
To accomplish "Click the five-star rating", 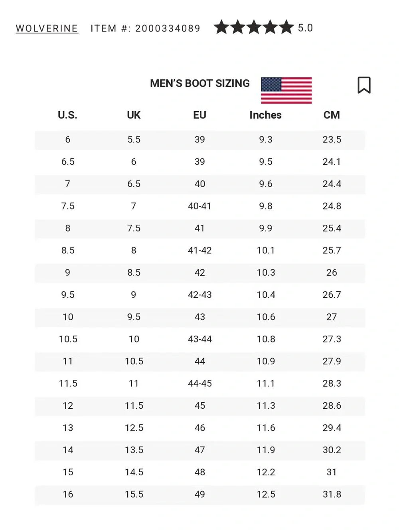I will click(x=254, y=28).
